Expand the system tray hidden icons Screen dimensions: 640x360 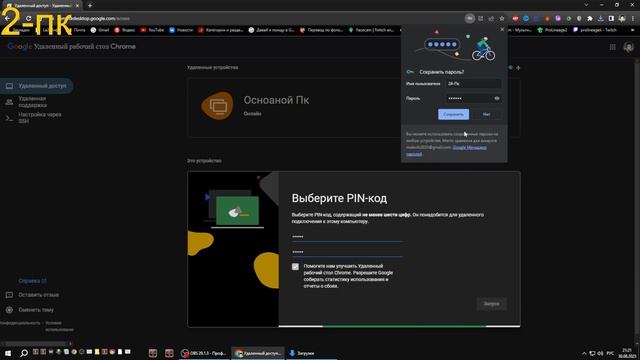tap(584, 353)
